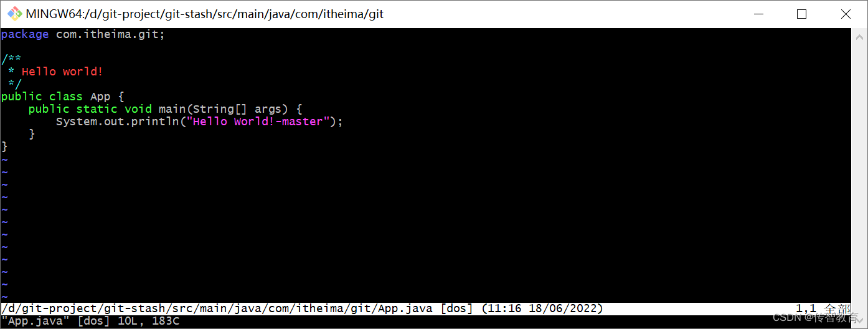Click the Git Bash MINGW64 window icon
This screenshot has width=868, height=329.
14,14
